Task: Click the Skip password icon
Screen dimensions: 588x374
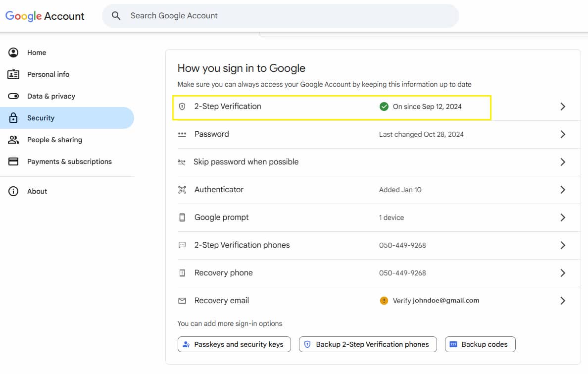Action: tap(182, 162)
